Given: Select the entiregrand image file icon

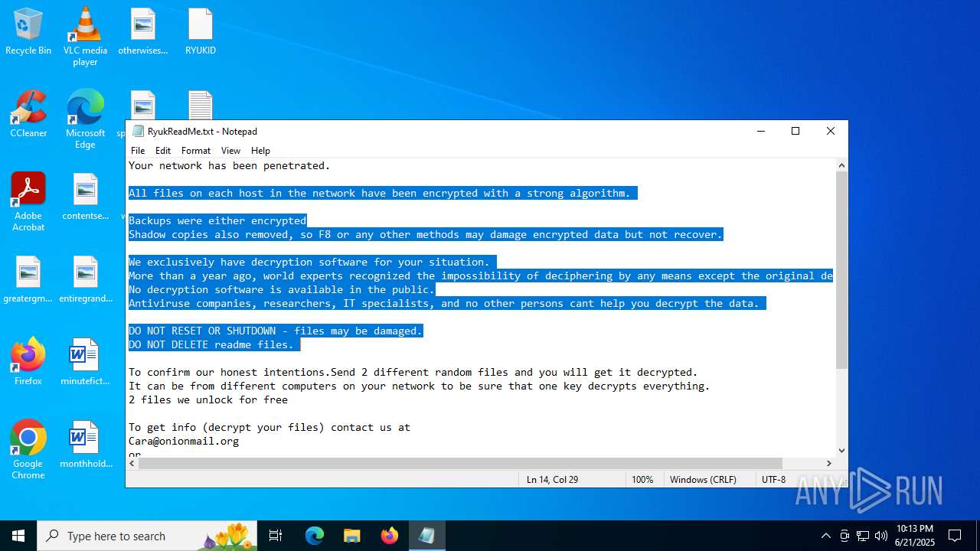Looking at the screenshot, I should (x=85, y=280).
